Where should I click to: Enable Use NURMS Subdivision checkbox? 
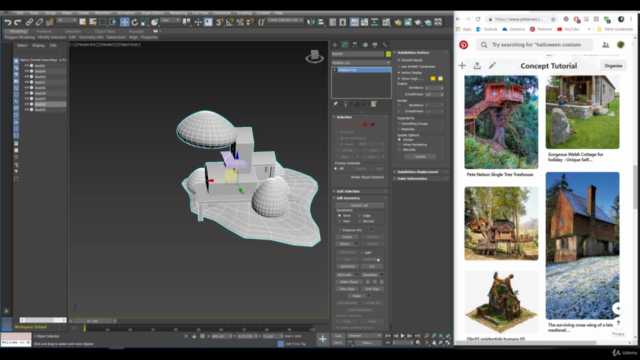pyautogui.click(x=399, y=66)
